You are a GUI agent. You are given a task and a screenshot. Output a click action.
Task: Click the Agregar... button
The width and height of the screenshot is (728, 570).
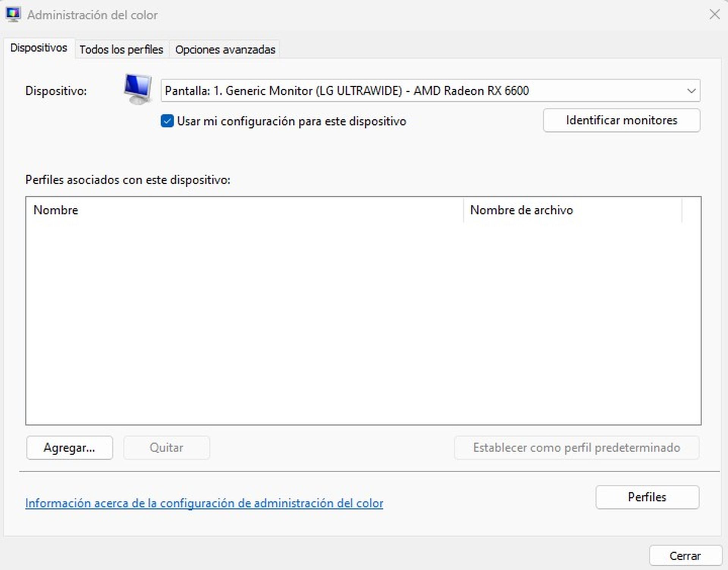[69, 448]
